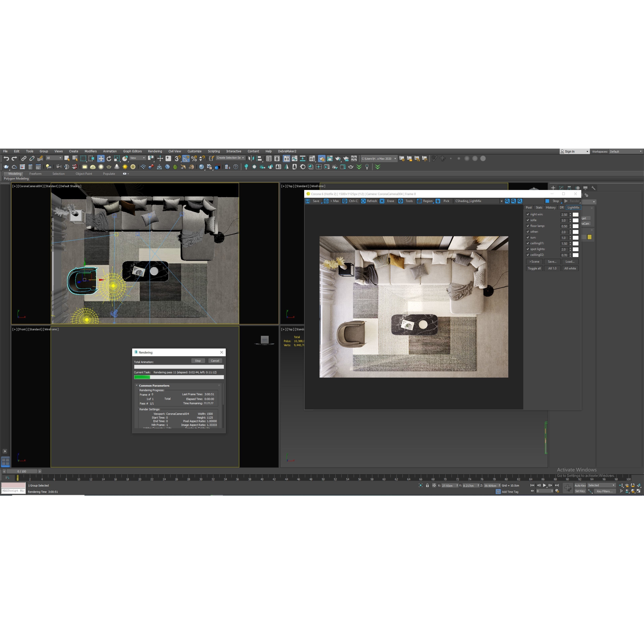Click the Zoom in icon in Corona framebuffer
644x644 pixels.
(x=507, y=201)
